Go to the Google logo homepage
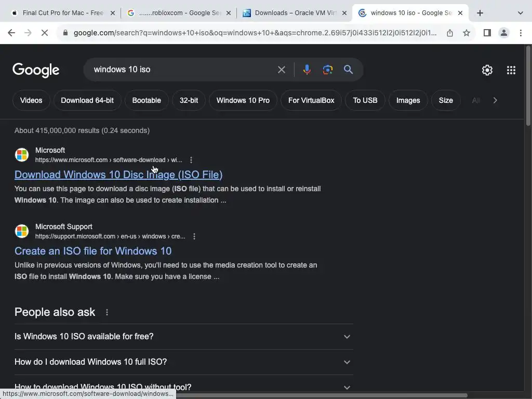The width and height of the screenshot is (532, 399). pos(36,70)
